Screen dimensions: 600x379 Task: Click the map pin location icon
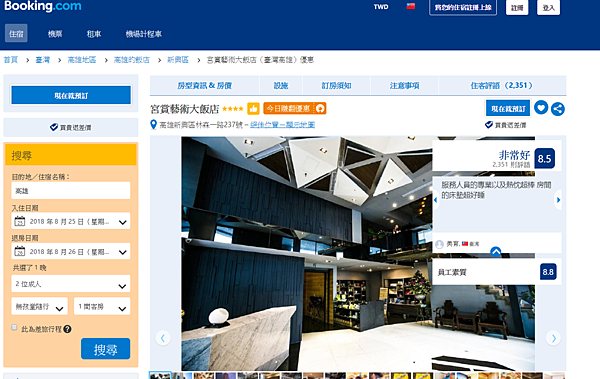pyautogui.click(x=153, y=124)
